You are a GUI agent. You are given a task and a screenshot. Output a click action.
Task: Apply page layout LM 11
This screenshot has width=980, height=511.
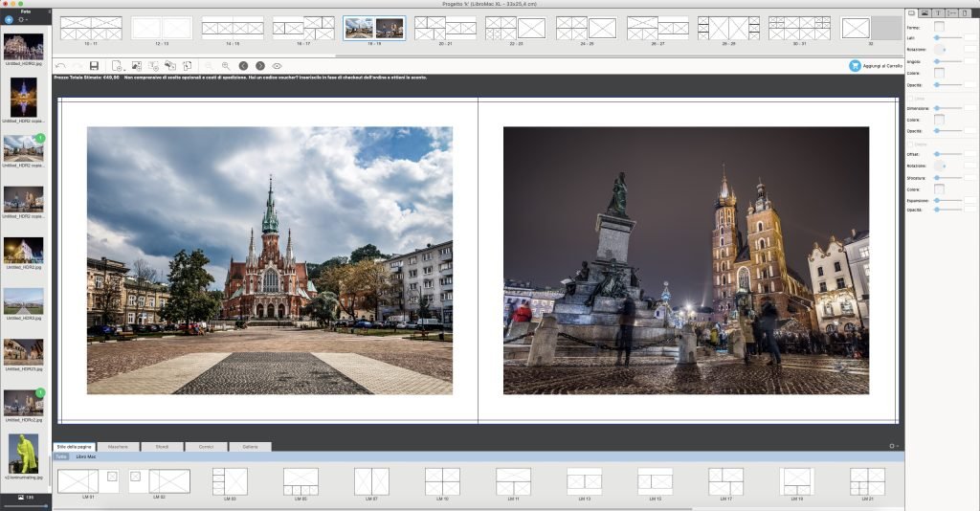pyautogui.click(x=513, y=481)
